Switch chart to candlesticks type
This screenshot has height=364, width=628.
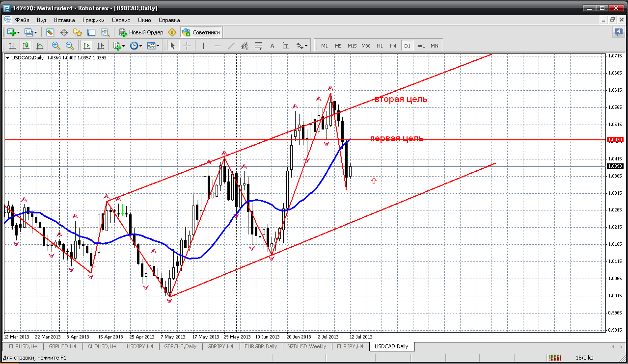coord(26,46)
